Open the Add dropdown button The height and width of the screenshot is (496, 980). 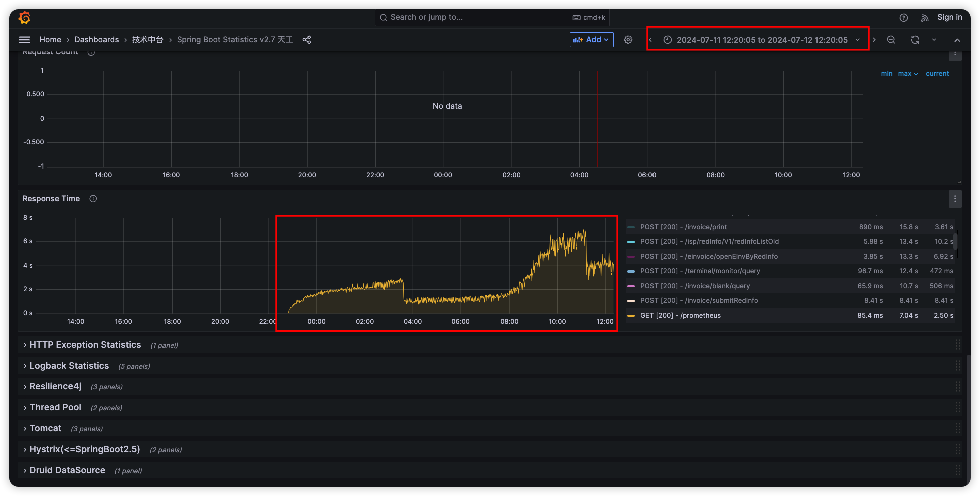(591, 40)
